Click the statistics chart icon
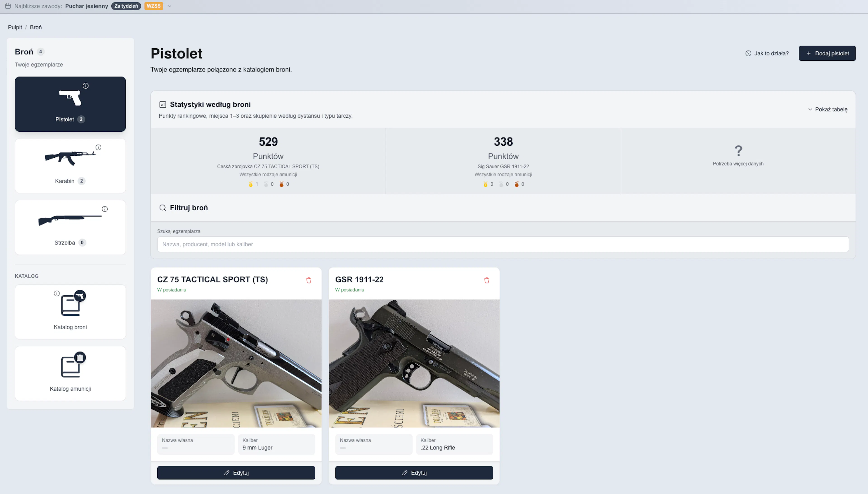 (x=163, y=104)
